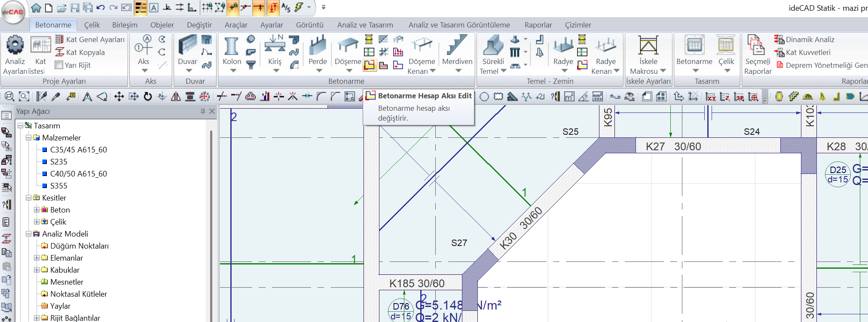
Task: Select the Noktasal Kütleler tree item
Action: (x=79, y=294)
